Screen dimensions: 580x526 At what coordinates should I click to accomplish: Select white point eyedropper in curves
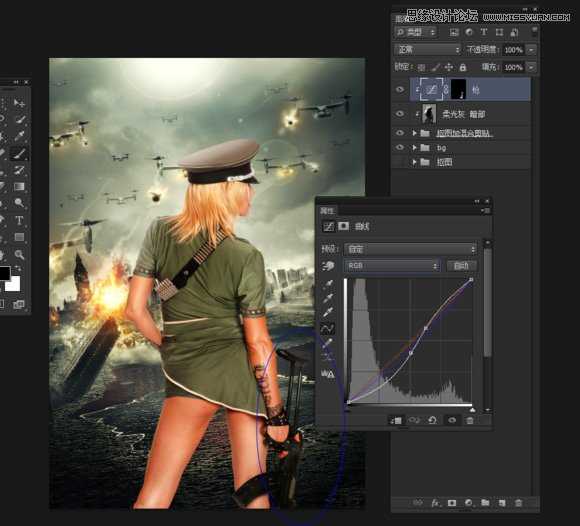328,313
